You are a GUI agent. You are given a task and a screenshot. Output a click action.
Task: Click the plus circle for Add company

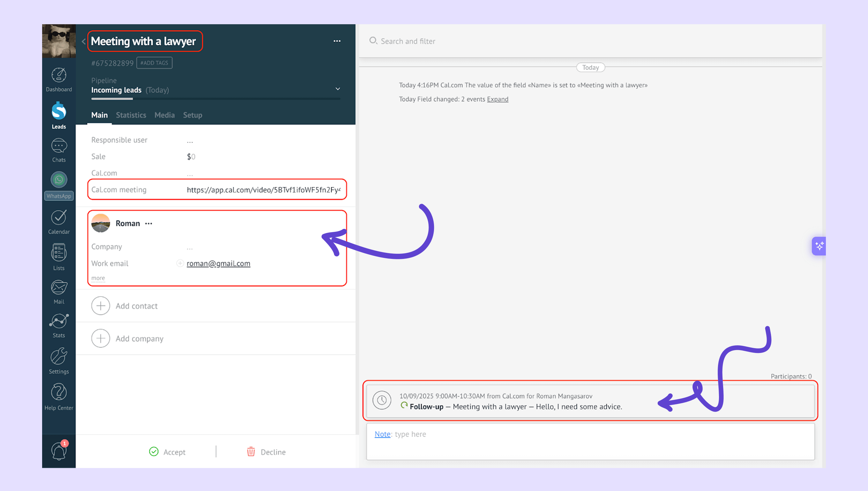pos(101,338)
